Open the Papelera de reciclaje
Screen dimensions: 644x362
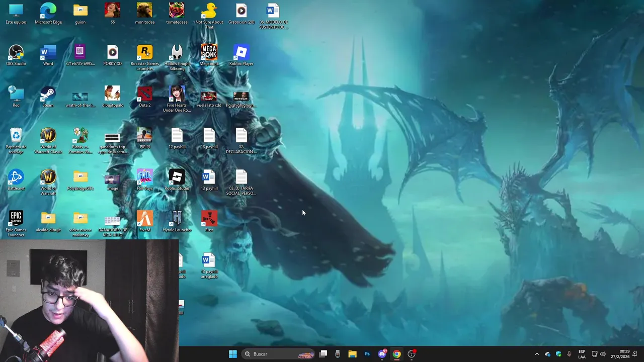click(16, 140)
